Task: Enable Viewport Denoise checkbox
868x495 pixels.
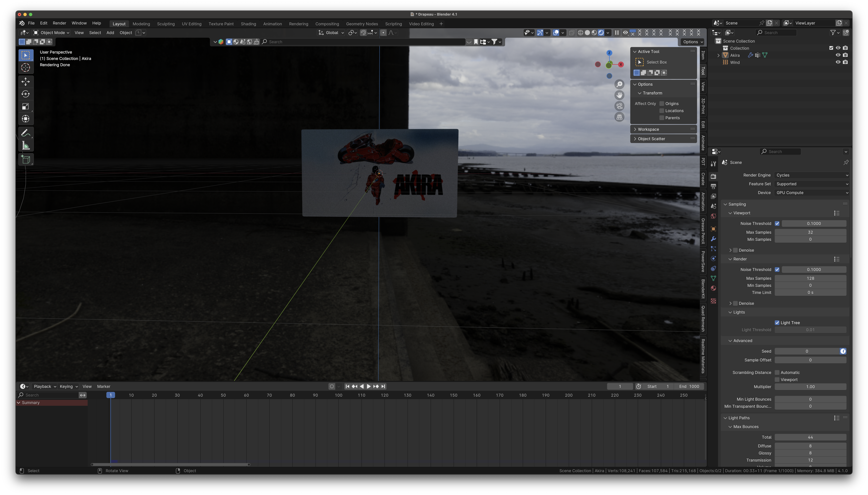Action: pos(735,250)
